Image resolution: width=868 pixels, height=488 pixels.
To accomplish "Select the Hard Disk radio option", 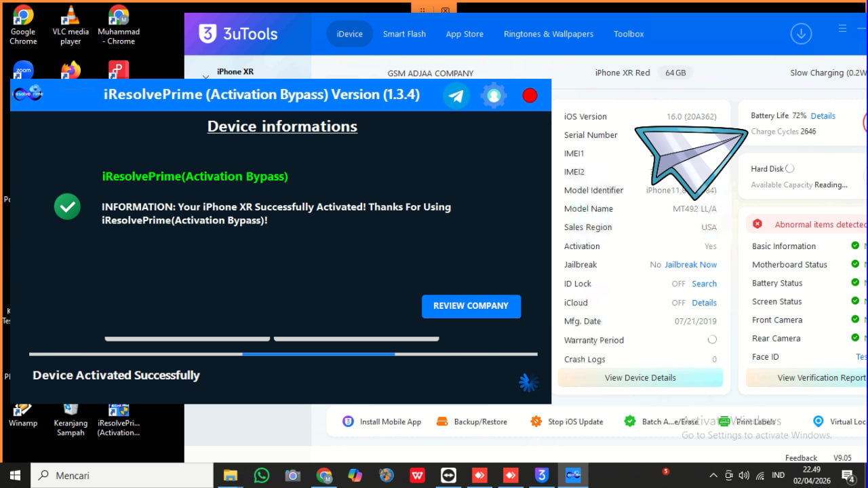I will tap(789, 168).
